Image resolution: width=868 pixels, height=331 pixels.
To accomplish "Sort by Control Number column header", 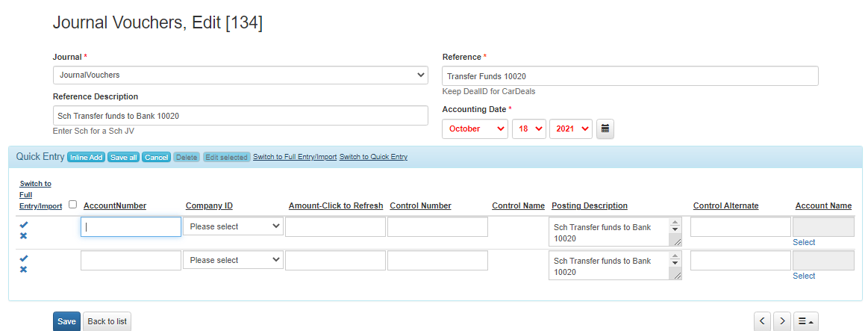I will pos(420,205).
